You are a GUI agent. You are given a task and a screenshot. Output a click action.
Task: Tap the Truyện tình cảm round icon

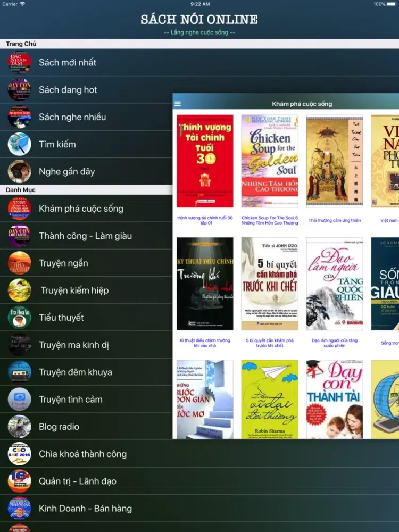tap(19, 400)
